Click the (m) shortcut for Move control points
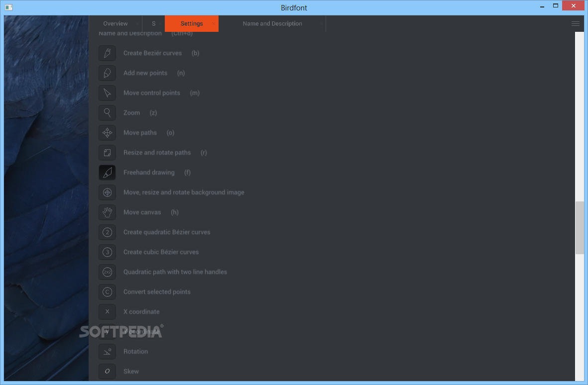The height and width of the screenshot is (385, 588). [195, 93]
